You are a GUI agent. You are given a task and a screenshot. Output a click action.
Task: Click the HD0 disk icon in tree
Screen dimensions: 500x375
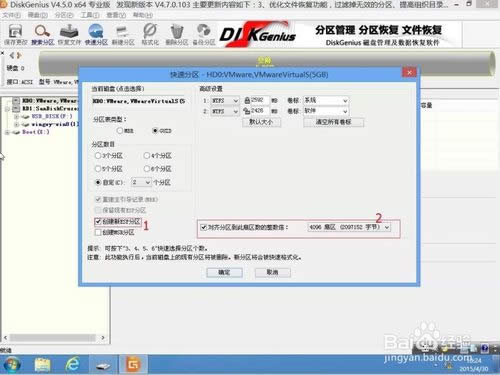[16, 100]
